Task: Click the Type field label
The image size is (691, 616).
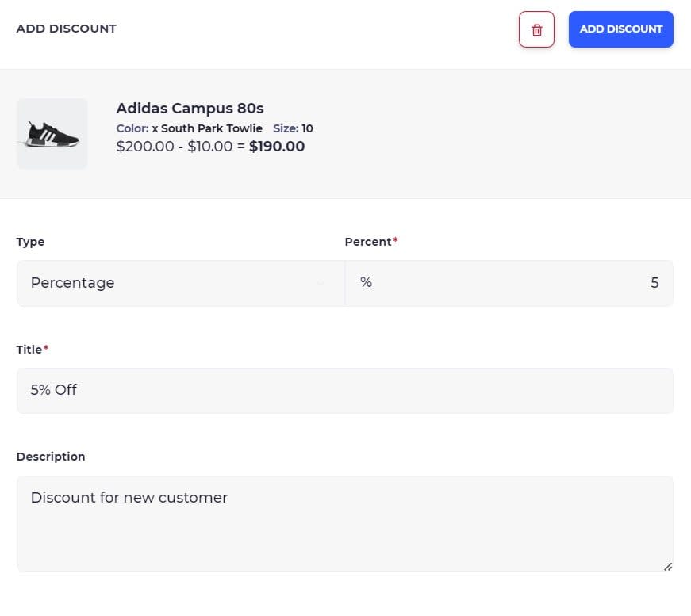Action: click(30, 242)
